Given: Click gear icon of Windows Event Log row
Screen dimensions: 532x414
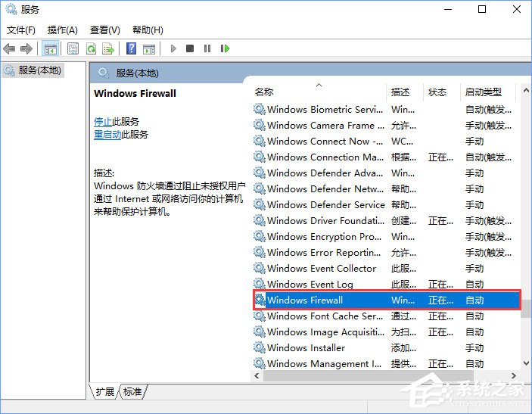Looking at the screenshot, I should [x=260, y=284].
